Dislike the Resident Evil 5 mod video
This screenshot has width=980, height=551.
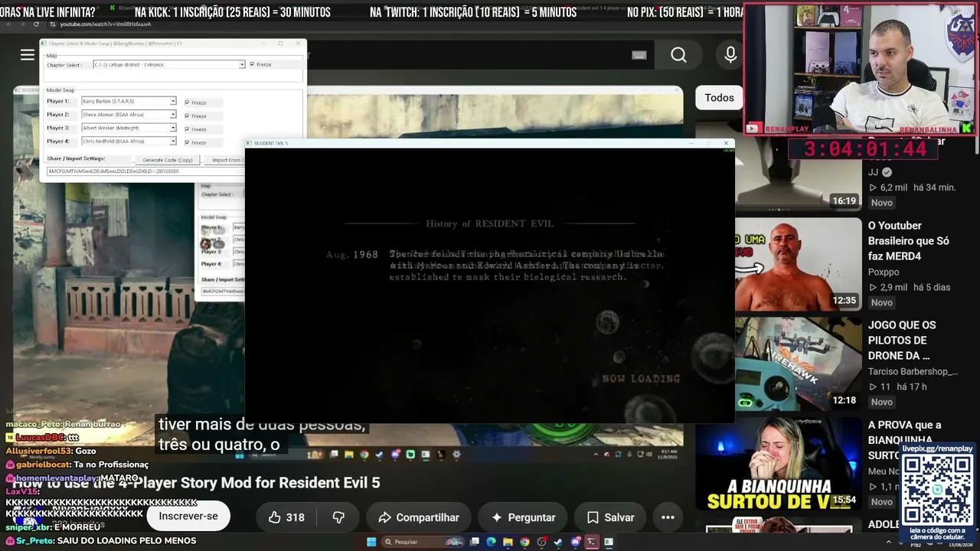(x=338, y=517)
